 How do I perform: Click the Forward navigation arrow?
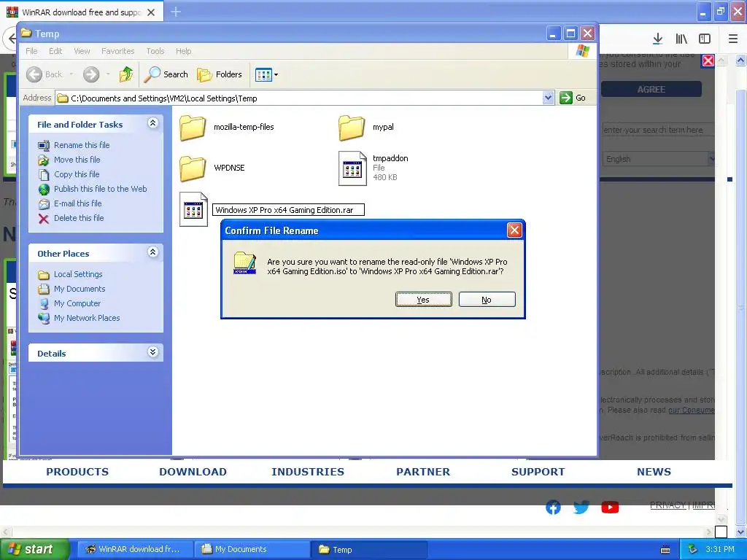point(91,74)
